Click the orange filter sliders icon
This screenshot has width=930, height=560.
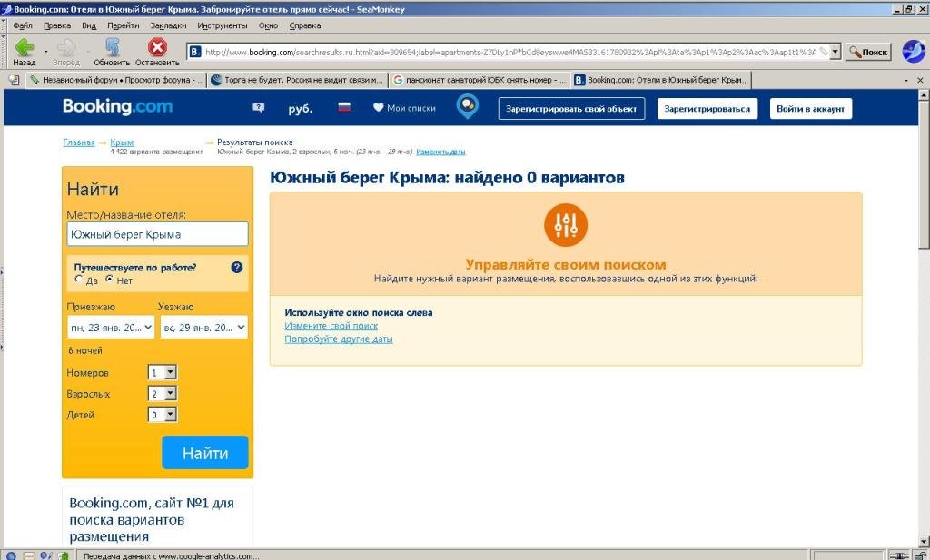pos(566,224)
